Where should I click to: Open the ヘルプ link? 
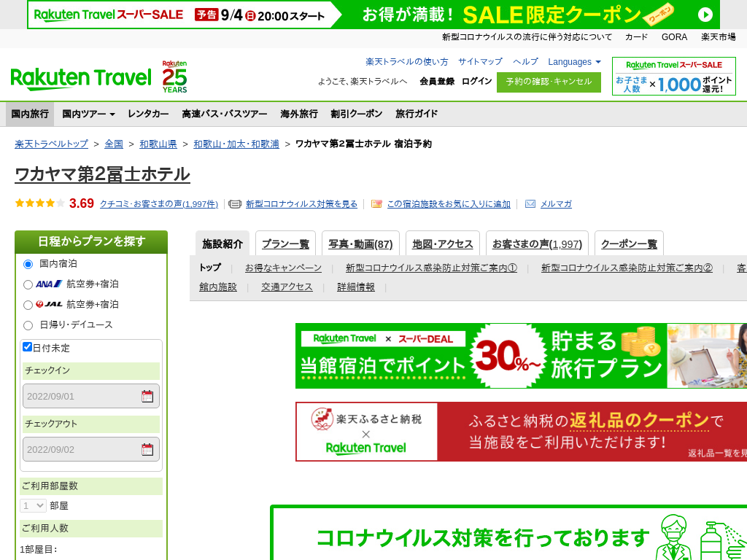(525, 62)
